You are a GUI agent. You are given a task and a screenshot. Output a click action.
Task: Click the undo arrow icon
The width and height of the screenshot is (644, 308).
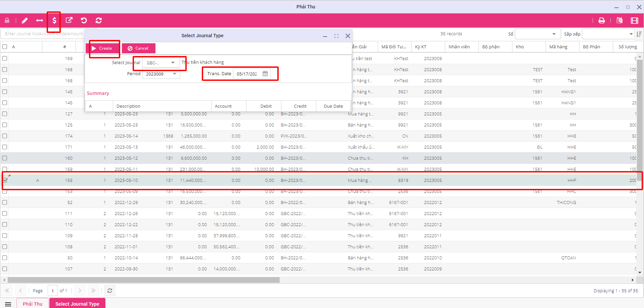(84, 20)
